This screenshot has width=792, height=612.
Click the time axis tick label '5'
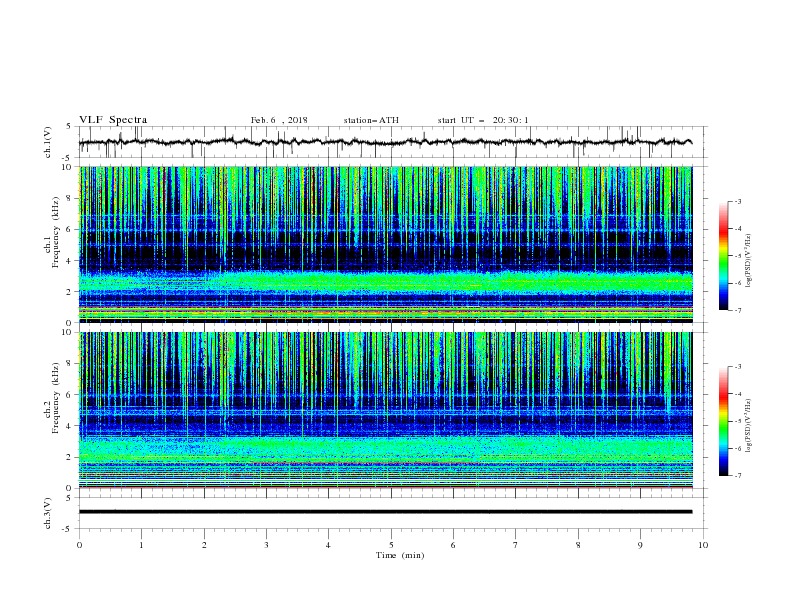(391, 545)
